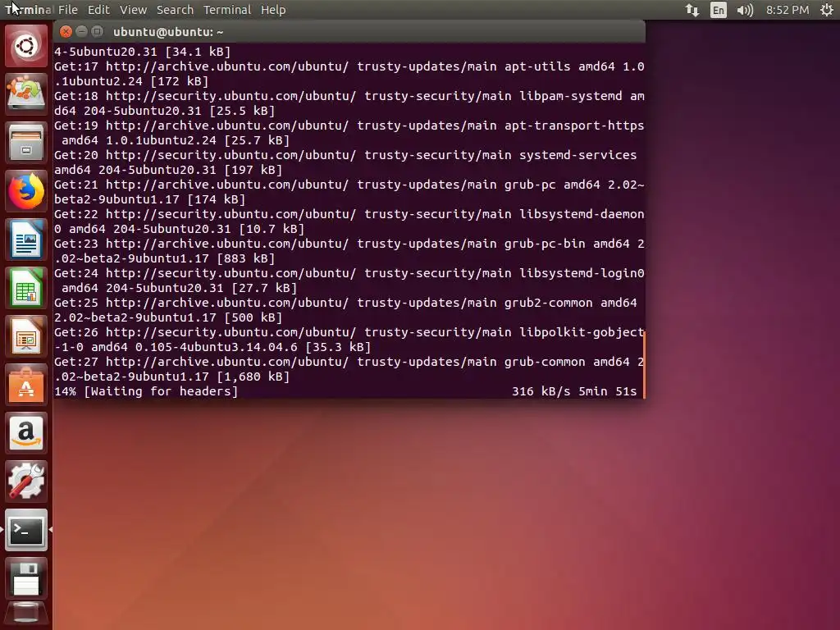Open the network connections indicator
Screen dimensions: 840x630
click(x=692, y=10)
